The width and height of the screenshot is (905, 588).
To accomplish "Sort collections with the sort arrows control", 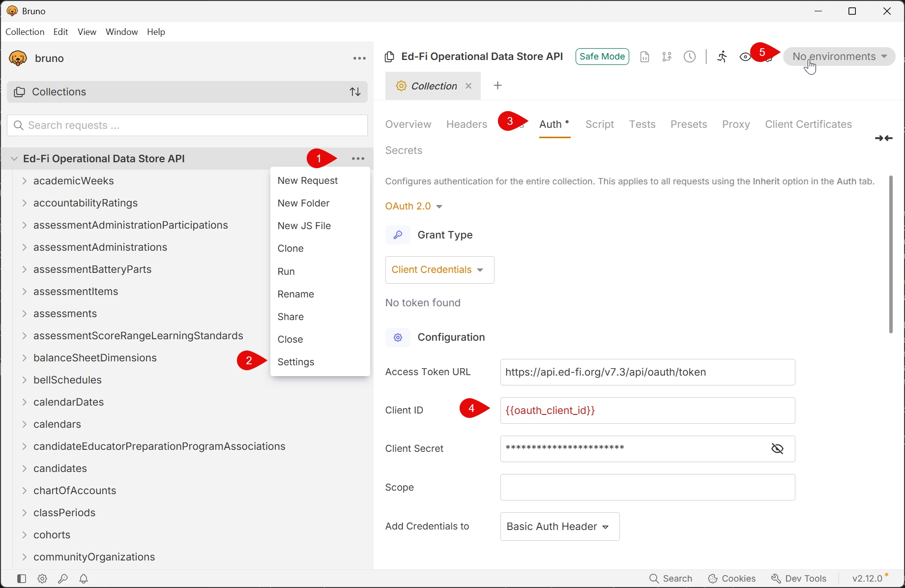I will click(x=355, y=92).
